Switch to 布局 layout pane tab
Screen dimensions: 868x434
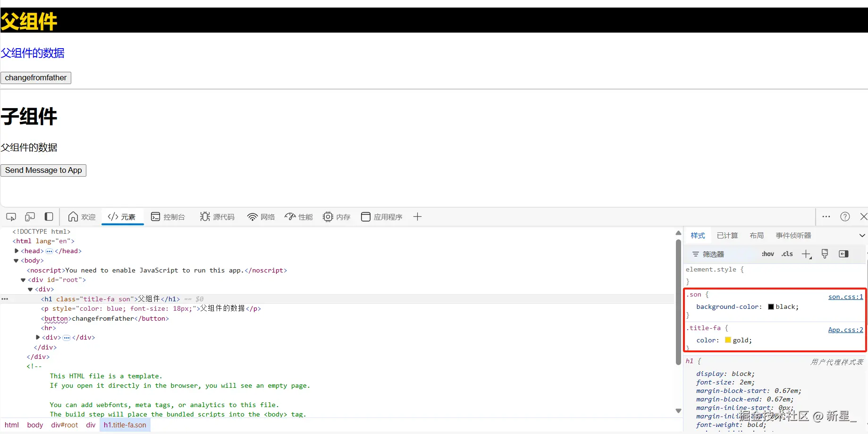click(757, 236)
